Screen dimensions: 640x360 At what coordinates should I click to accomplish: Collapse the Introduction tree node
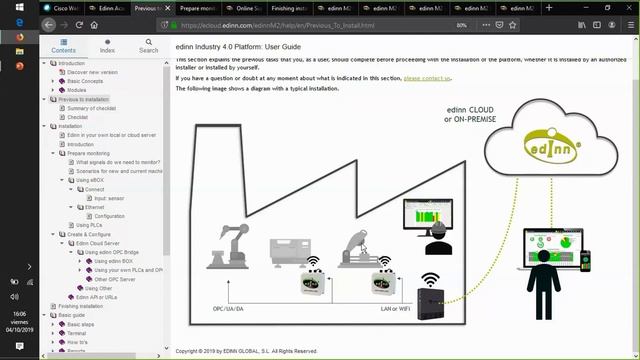point(44,63)
